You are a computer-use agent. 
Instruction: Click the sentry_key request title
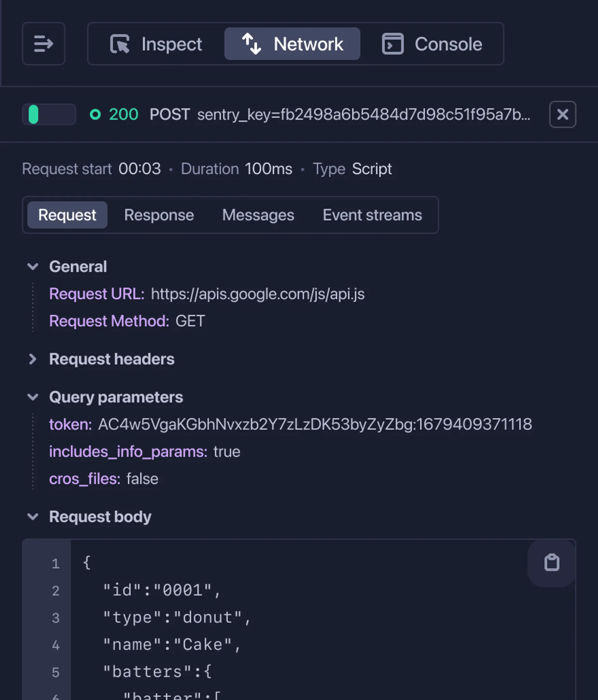pyautogui.click(x=363, y=115)
